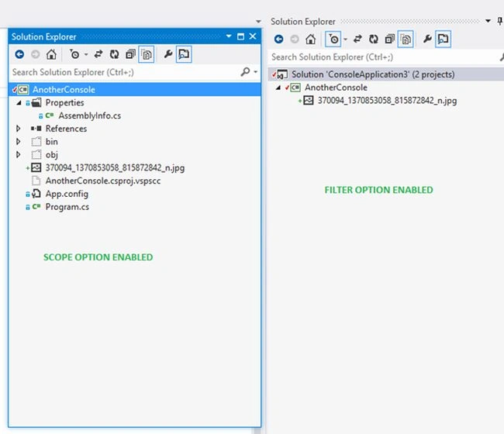Image resolution: width=504 pixels, height=434 pixels.
Task: Collapse the Properties folder node
Action: (x=19, y=102)
